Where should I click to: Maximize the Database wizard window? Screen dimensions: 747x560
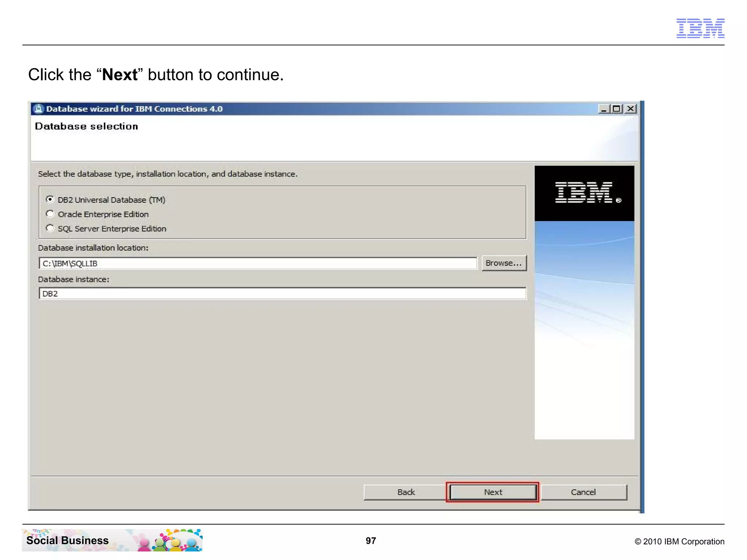pyautogui.click(x=617, y=109)
